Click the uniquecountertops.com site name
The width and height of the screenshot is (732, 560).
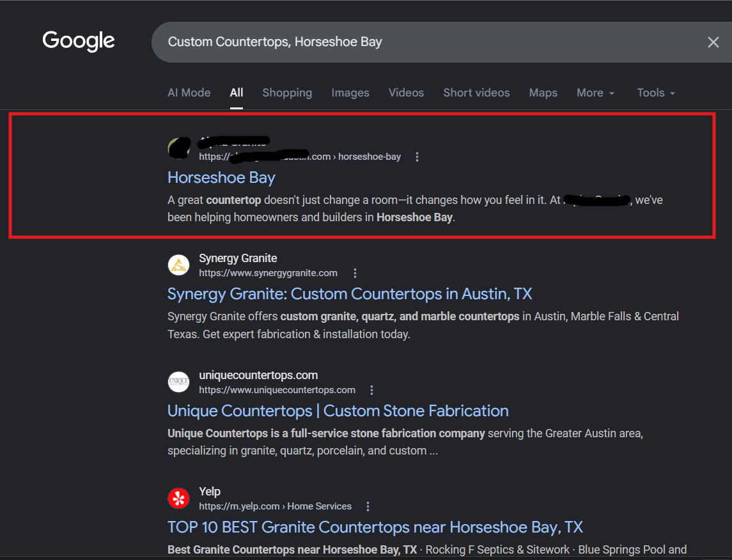pos(258,375)
